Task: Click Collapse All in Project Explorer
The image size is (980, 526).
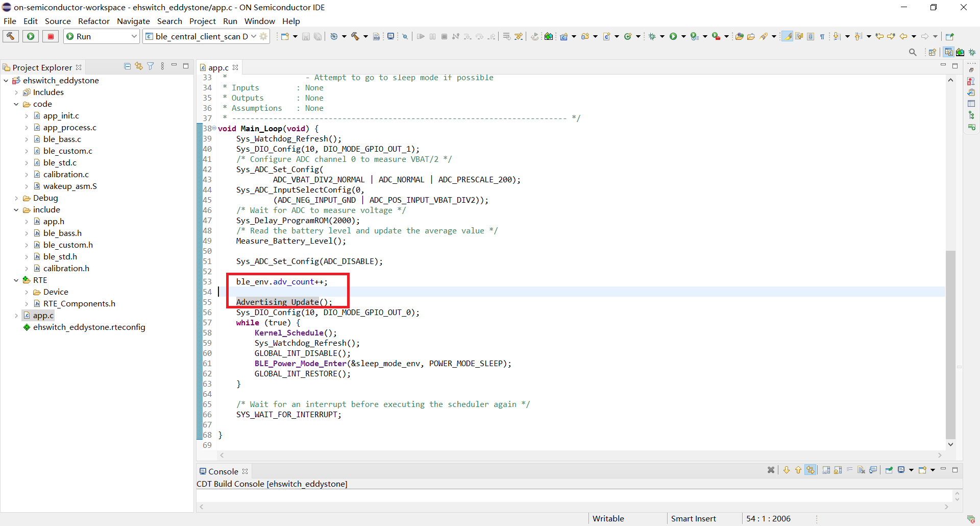Action: (128, 66)
